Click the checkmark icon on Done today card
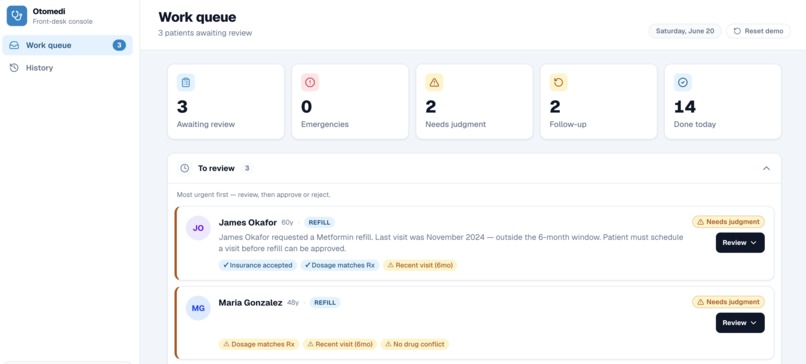Viewport: 806px width, 364px height. coord(683,82)
